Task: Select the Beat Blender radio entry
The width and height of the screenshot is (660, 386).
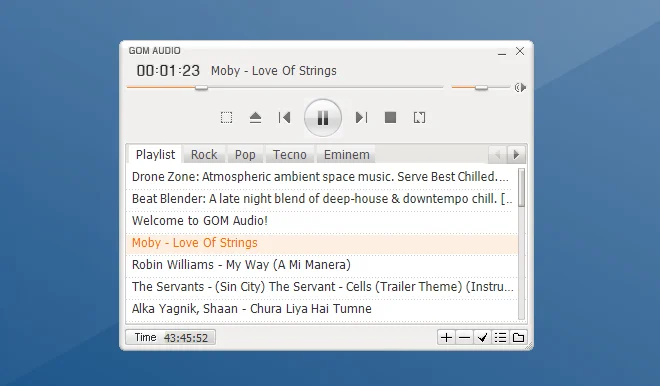Action: click(x=322, y=199)
